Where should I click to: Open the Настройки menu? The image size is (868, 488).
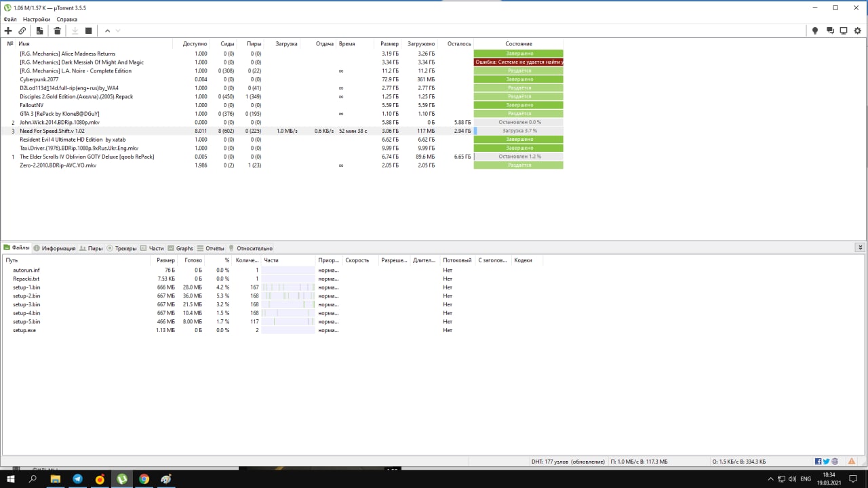(x=37, y=20)
